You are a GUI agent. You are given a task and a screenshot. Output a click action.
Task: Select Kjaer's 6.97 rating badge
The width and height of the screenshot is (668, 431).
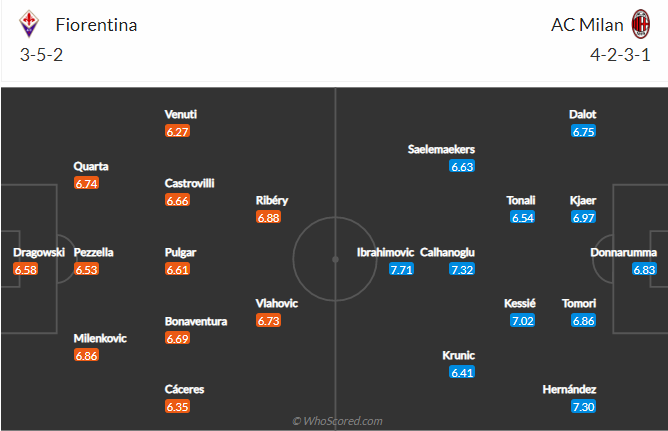click(583, 218)
